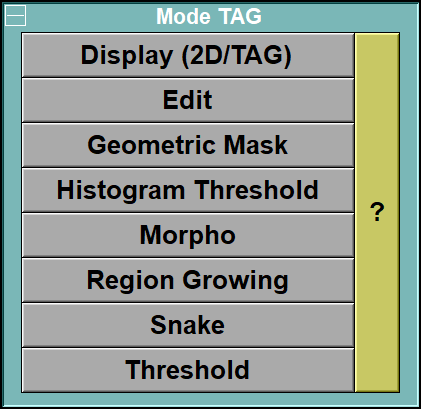Select the Snake segmentation tool
Viewport: 421px width, 409px height.
click(x=188, y=325)
